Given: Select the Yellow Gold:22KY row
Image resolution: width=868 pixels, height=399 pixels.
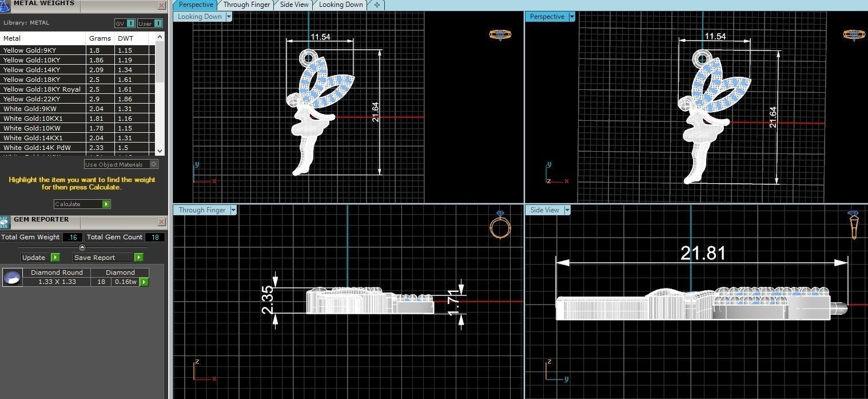Looking at the screenshot, I should [x=77, y=99].
